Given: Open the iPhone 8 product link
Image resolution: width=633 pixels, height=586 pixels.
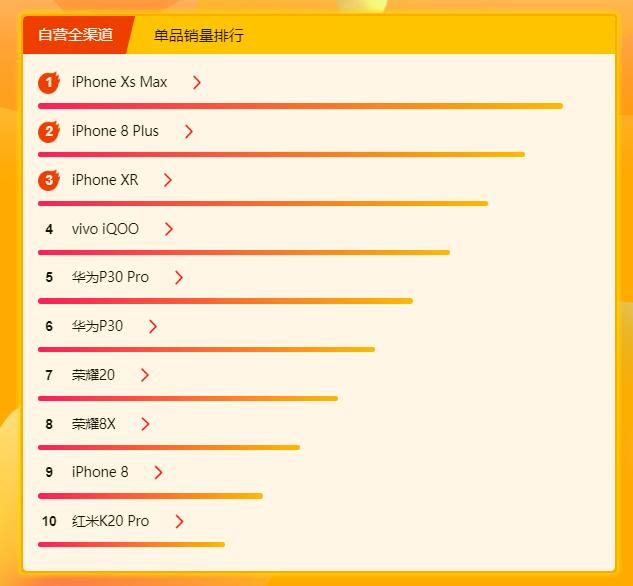Looking at the screenshot, I should pos(100,472).
